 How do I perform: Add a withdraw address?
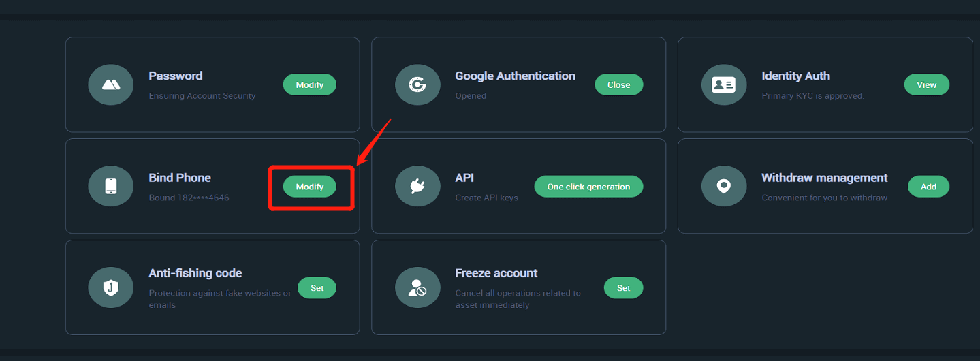pos(929,186)
